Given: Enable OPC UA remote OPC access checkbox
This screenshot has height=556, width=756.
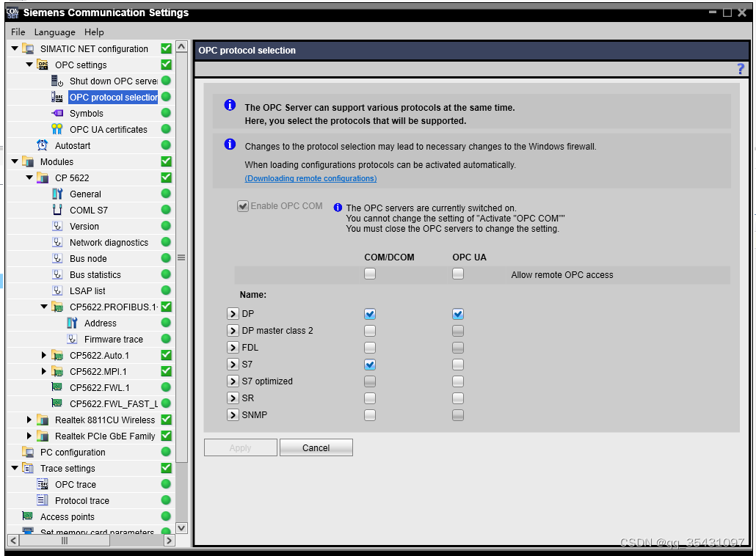Looking at the screenshot, I should click(x=458, y=274).
